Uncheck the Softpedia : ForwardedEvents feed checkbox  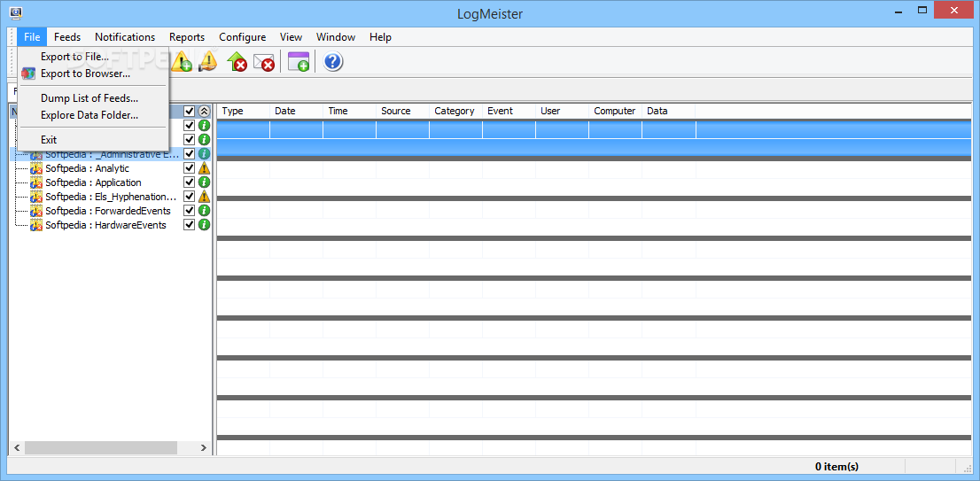(x=190, y=211)
